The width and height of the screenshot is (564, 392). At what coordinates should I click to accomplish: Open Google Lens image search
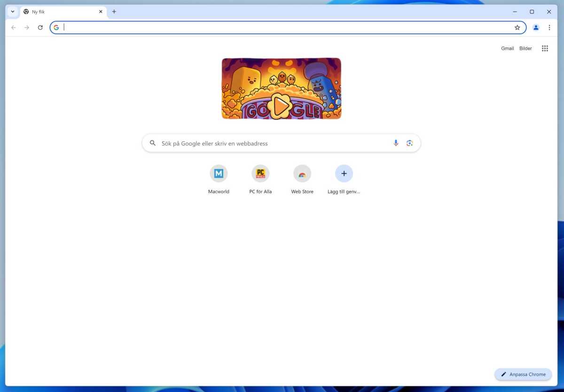(409, 143)
